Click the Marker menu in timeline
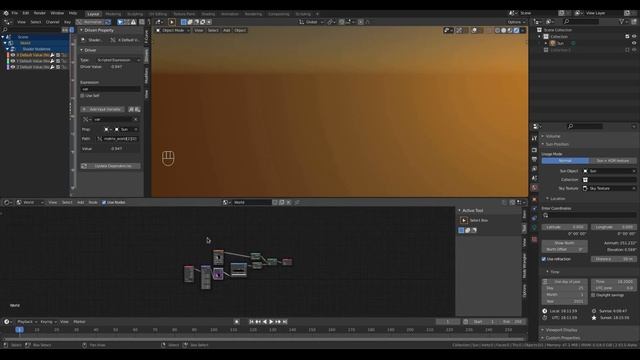640x360 pixels. pos(79,322)
